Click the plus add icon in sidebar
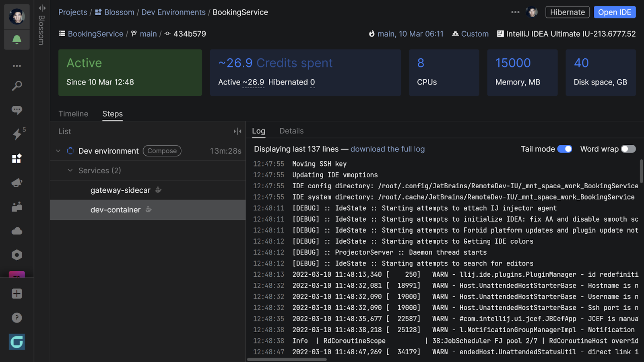This screenshot has width=644, height=362. 17,294
